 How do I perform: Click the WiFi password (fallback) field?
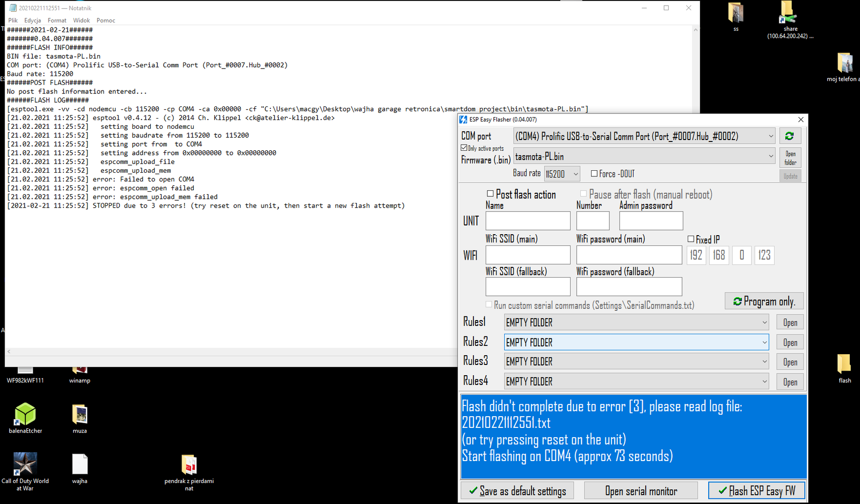point(629,287)
